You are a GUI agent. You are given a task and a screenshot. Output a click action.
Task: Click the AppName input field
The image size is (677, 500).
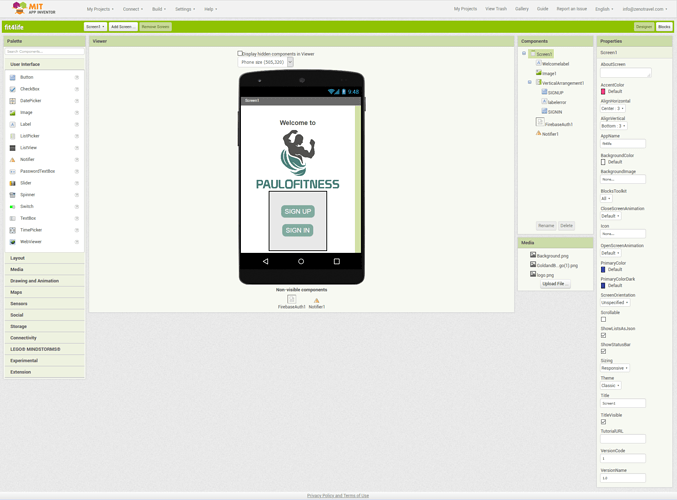(x=623, y=144)
